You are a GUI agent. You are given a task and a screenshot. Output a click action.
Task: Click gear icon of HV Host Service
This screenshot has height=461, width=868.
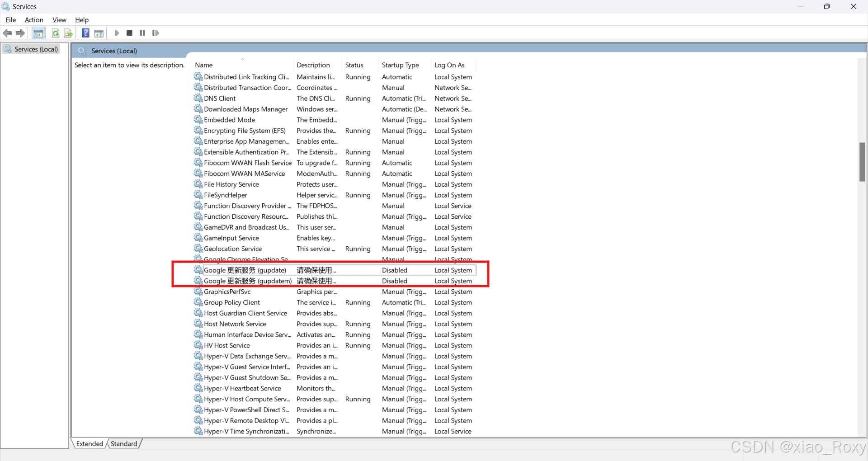(x=198, y=345)
